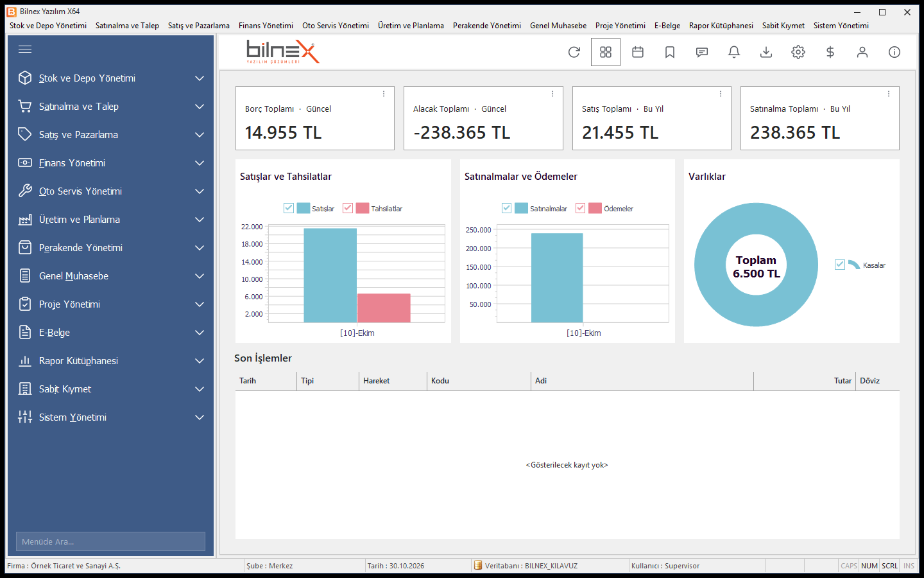Open the calendar icon in toolbar
This screenshot has height=578, width=924.
point(638,52)
